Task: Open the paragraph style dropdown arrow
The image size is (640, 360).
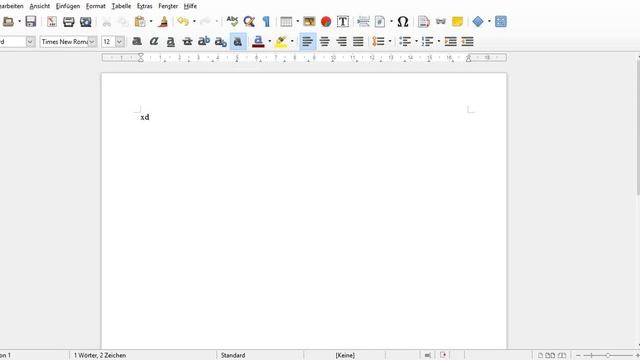Action: click(x=30, y=42)
